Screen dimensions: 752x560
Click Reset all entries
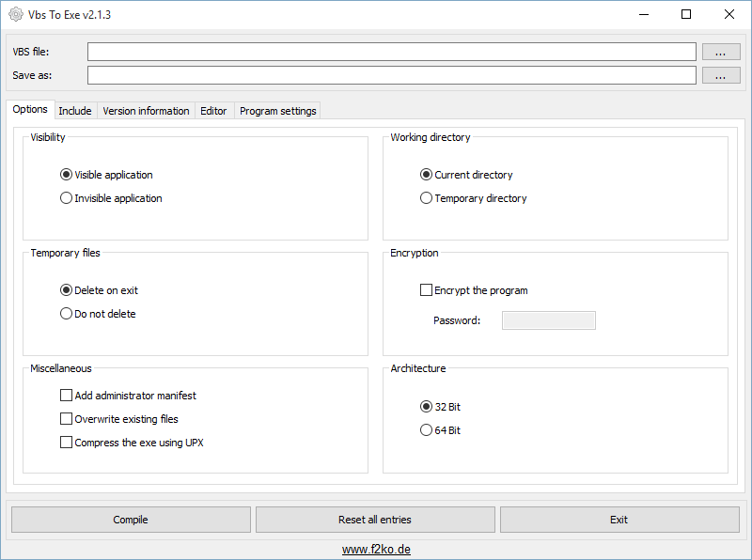tap(375, 520)
